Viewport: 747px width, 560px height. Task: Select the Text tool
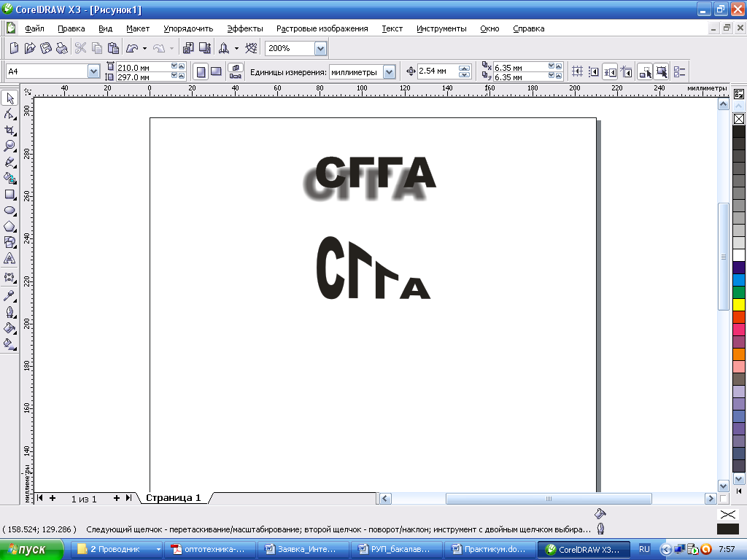pyautogui.click(x=9, y=259)
